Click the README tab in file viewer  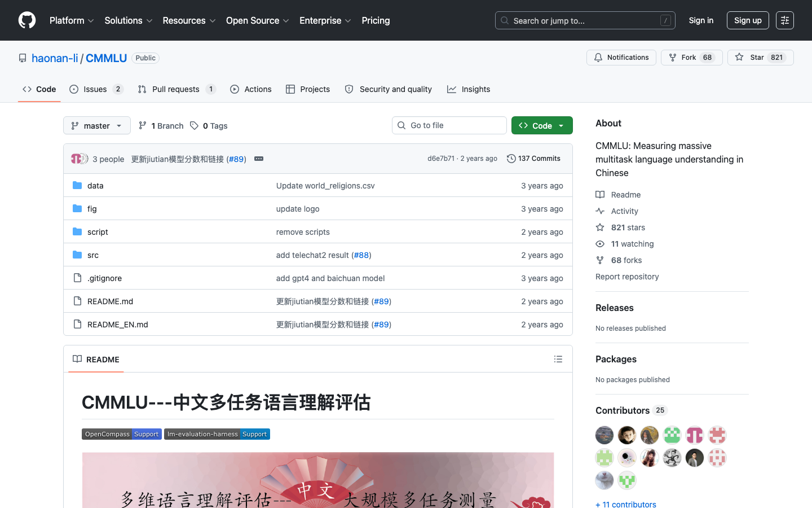click(x=96, y=360)
